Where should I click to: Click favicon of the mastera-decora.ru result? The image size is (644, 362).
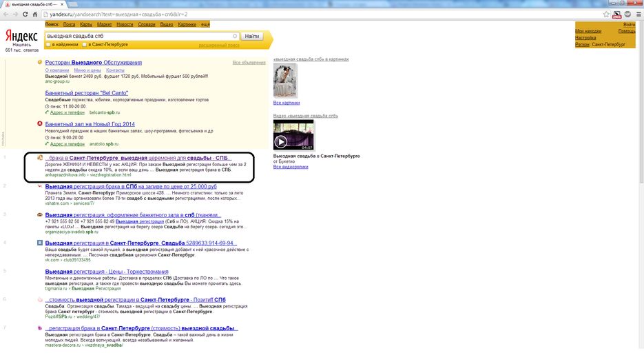point(40,328)
